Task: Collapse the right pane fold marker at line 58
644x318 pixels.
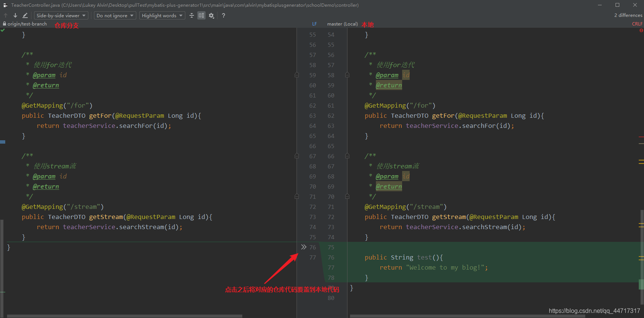Action: coord(347,75)
